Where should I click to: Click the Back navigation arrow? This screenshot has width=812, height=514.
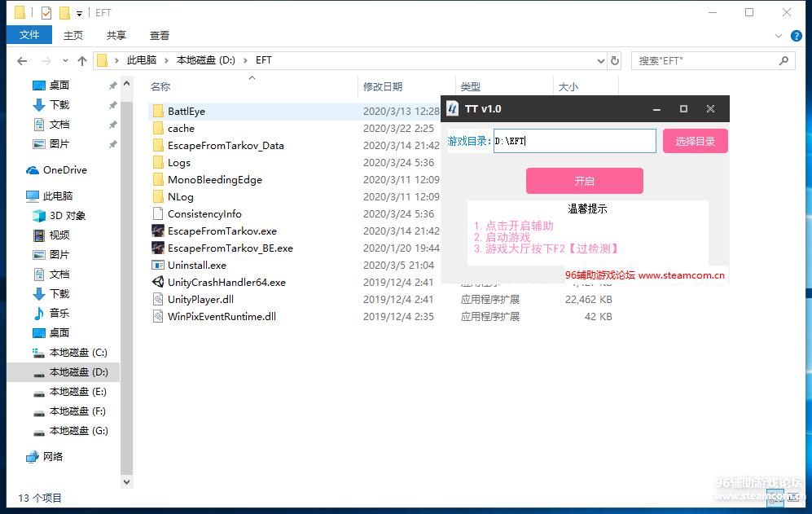[22, 61]
